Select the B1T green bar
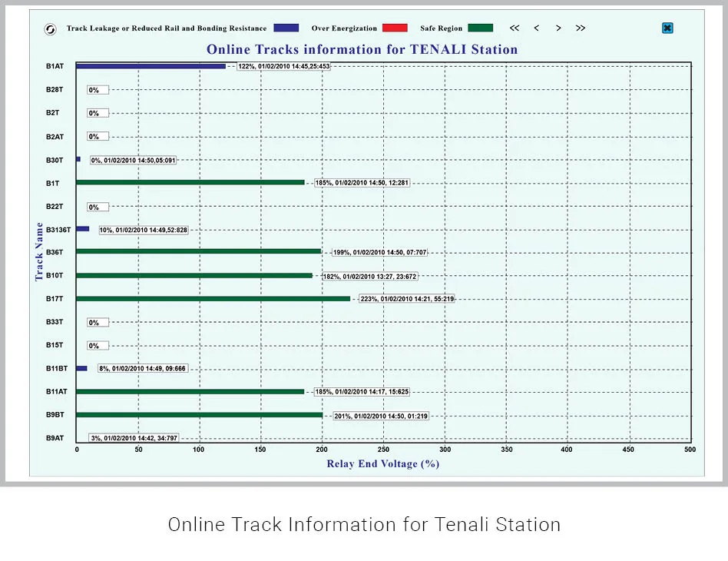The image size is (728, 561). click(x=190, y=182)
